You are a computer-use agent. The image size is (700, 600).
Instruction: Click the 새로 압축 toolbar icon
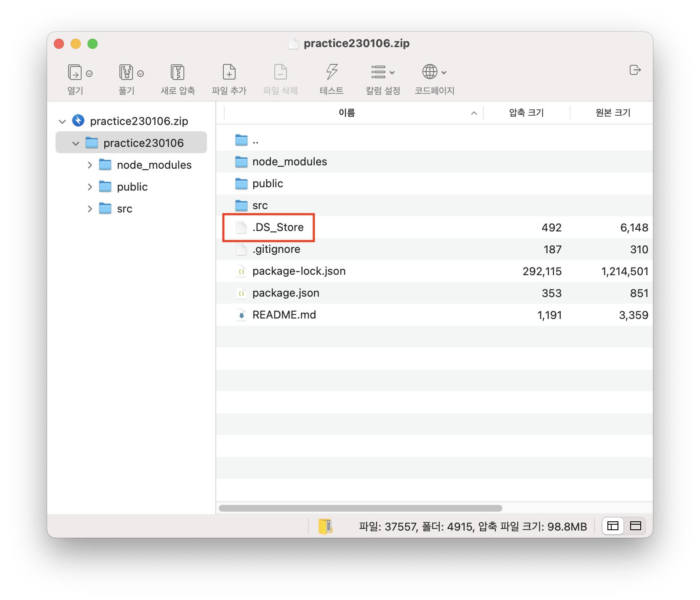pos(178,72)
